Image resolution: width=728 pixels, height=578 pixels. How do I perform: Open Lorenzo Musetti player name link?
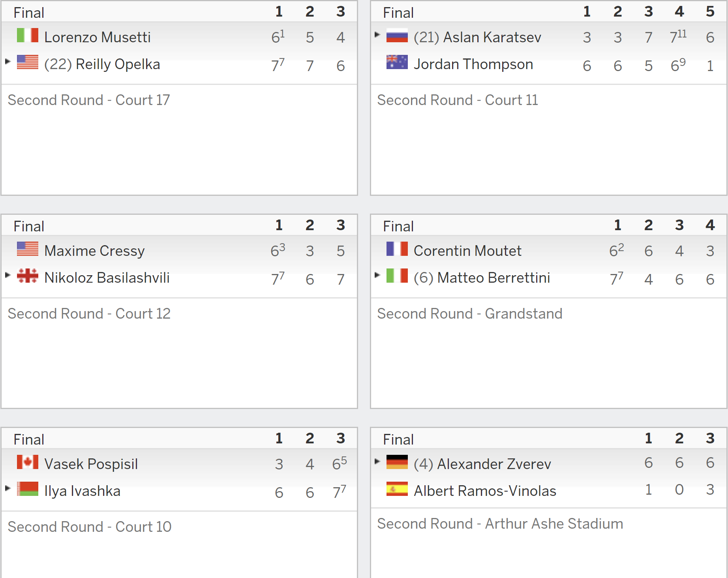pyautogui.click(x=98, y=37)
